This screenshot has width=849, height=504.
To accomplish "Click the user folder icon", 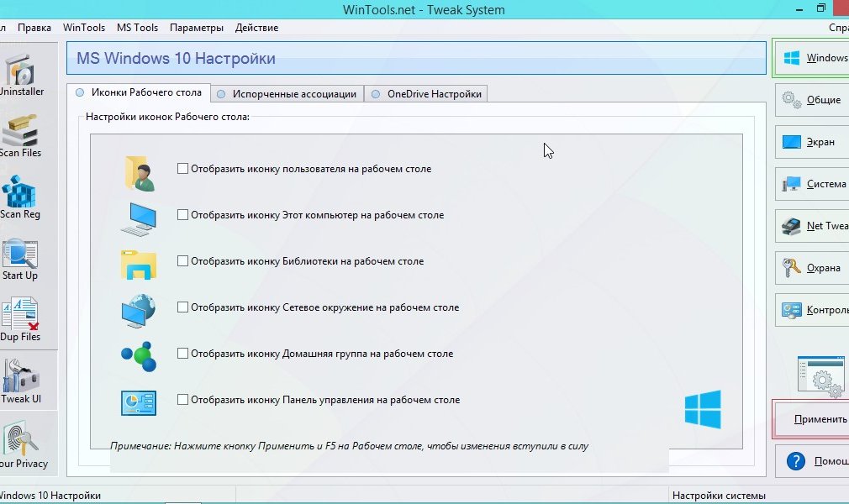I will click(140, 173).
